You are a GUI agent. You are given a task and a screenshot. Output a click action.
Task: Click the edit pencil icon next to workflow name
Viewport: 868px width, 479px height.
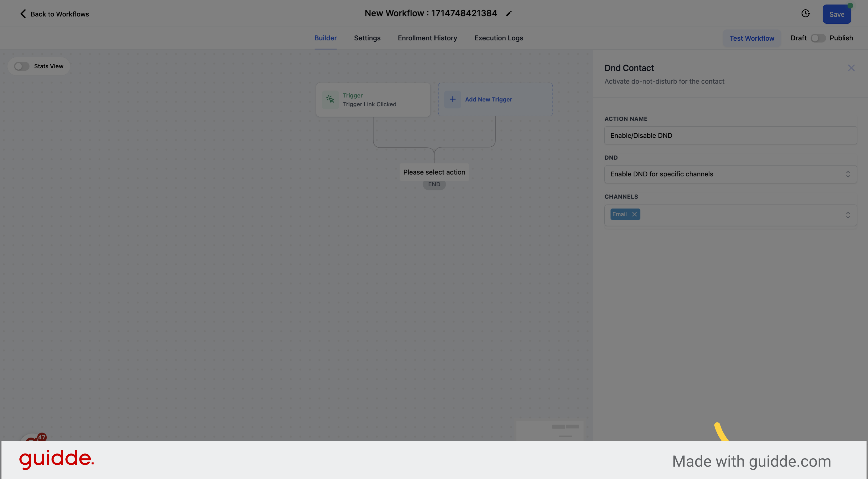click(509, 13)
